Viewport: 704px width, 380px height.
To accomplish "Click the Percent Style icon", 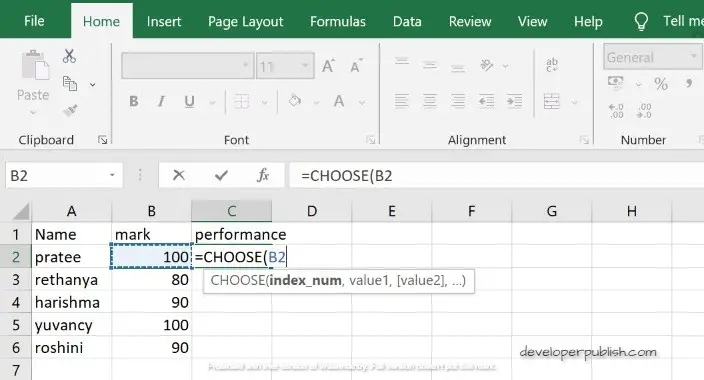I will point(661,84).
